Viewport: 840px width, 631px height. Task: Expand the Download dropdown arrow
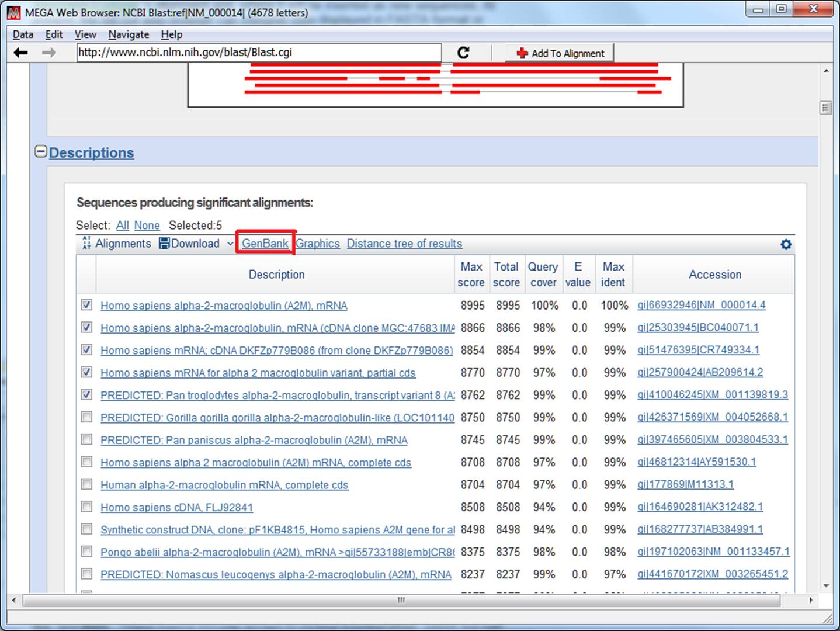click(x=230, y=244)
